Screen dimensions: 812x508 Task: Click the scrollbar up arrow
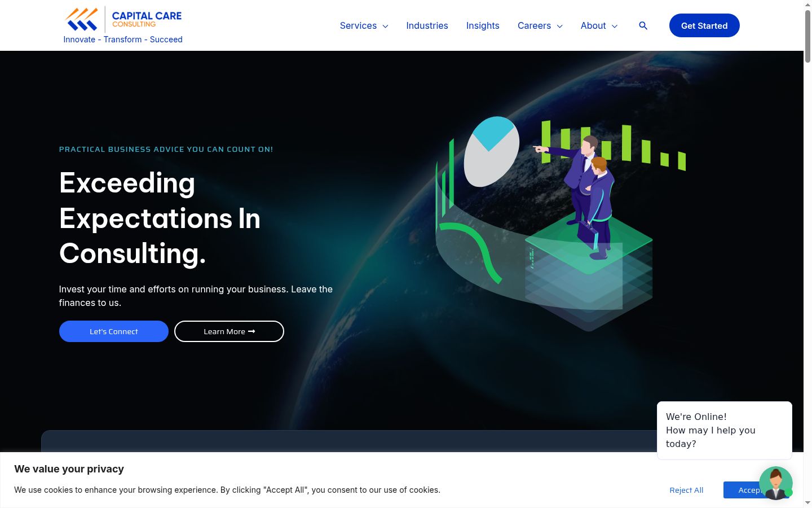point(807,4)
